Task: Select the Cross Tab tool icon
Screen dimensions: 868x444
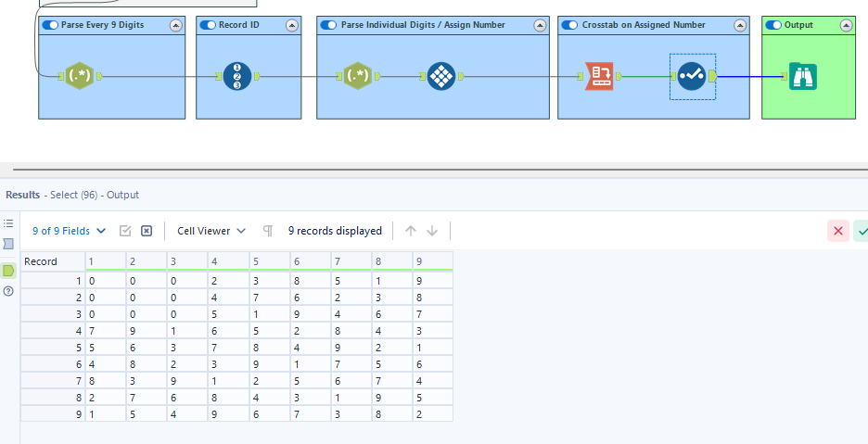Action: (x=599, y=76)
